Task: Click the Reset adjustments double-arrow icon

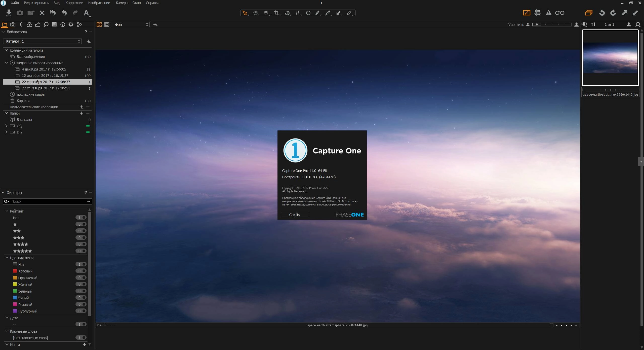Action: pyautogui.click(x=53, y=13)
